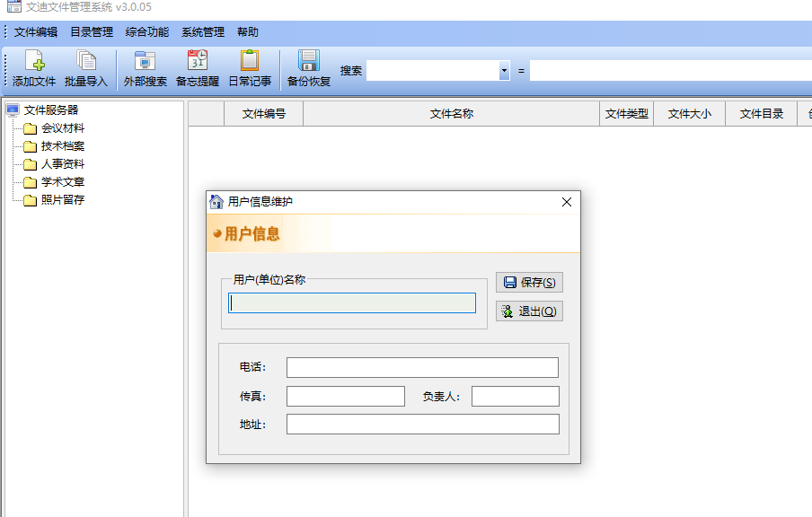Open 备忘提醒 calendar reminder icon
This screenshot has height=517, width=812.
tap(198, 60)
